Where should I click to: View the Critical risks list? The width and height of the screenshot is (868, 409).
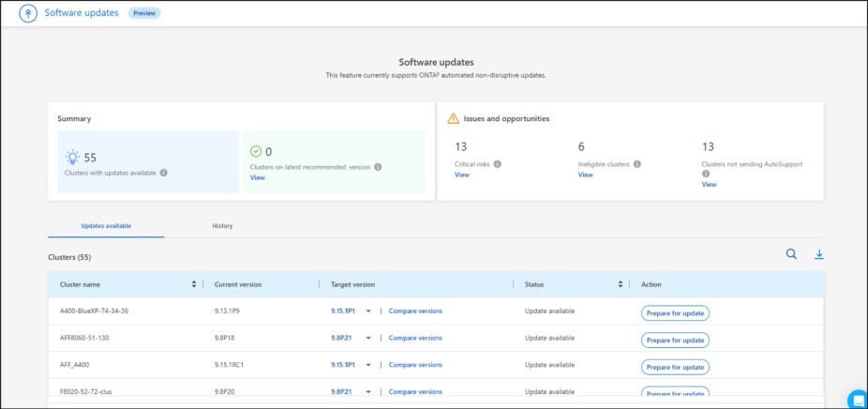coord(461,175)
